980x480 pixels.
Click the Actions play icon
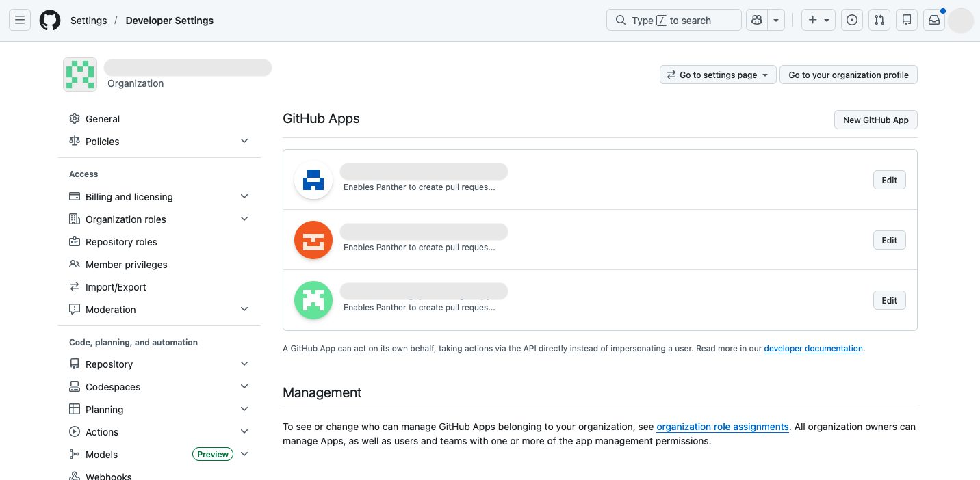point(75,431)
